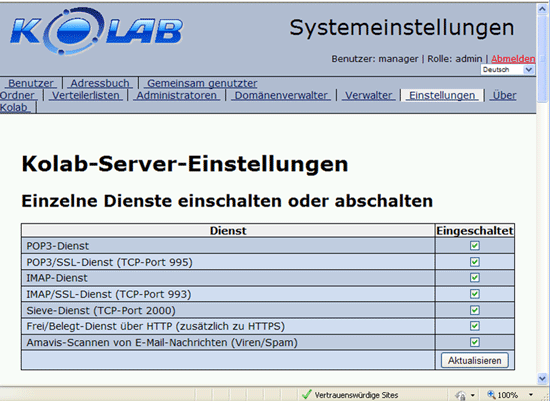This screenshot has height=401, width=550.
Task: Open dropdown arrow beside security icon
Action: [x=472, y=395]
